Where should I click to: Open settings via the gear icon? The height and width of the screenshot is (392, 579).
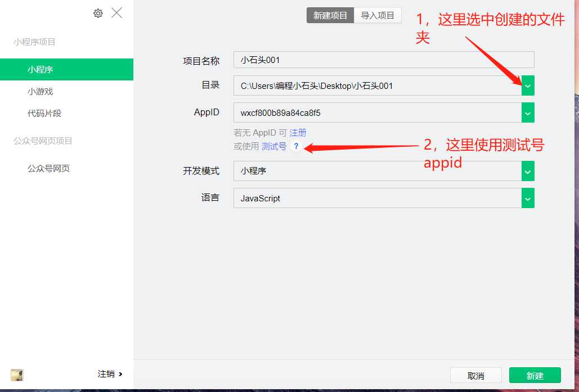click(x=98, y=13)
